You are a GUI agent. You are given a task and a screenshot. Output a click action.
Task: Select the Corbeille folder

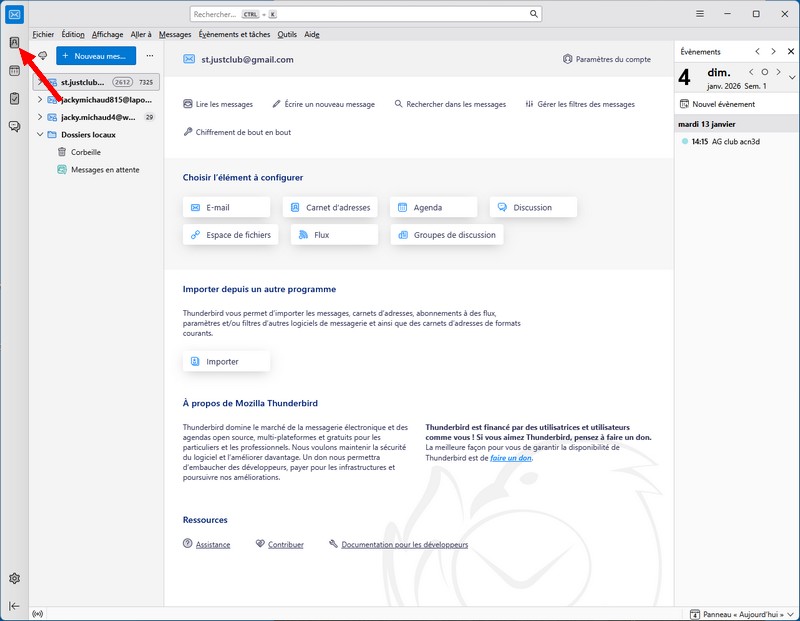[85, 152]
